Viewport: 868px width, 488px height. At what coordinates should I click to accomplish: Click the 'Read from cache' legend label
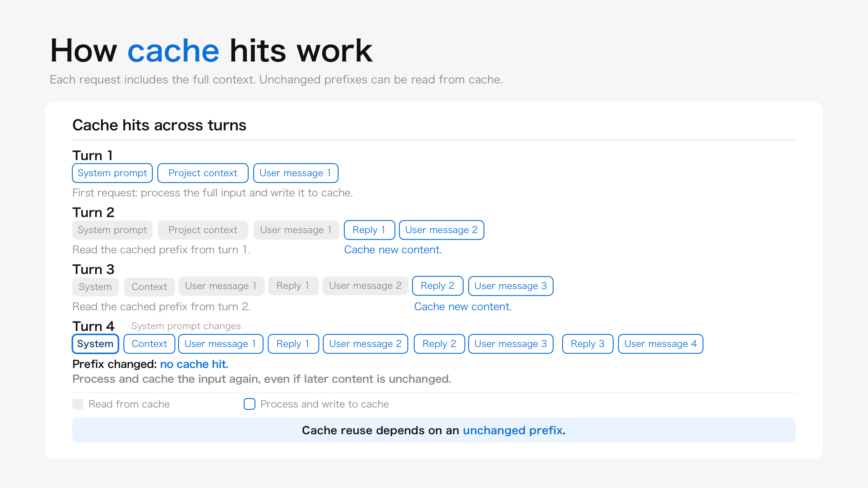129,404
